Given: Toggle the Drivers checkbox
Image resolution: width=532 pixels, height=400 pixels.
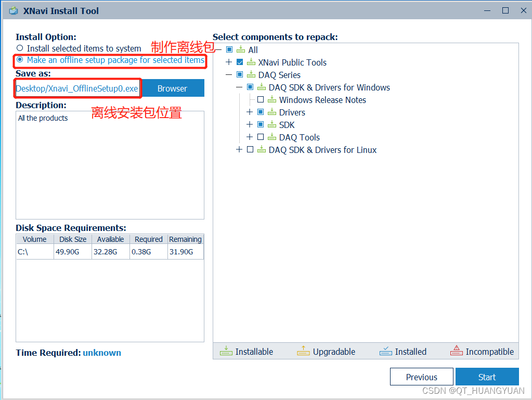Looking at the screenshot, I should pos(261,112).
